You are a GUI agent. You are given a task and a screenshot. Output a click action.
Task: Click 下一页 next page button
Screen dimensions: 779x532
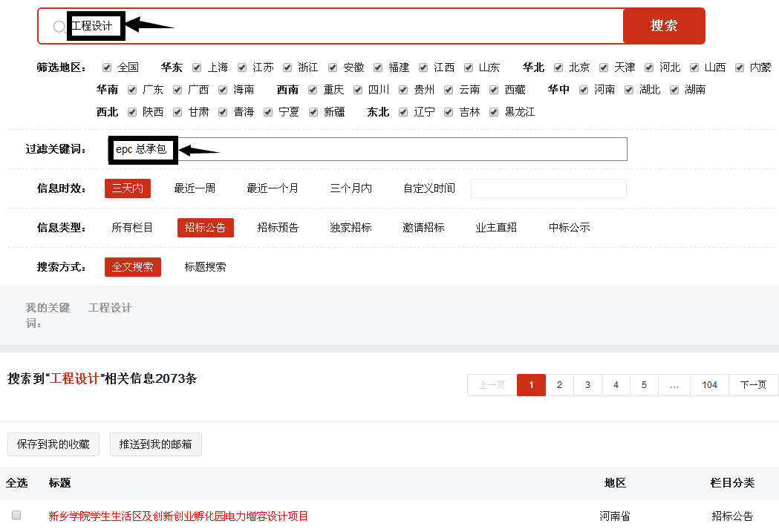coord(753,385)
